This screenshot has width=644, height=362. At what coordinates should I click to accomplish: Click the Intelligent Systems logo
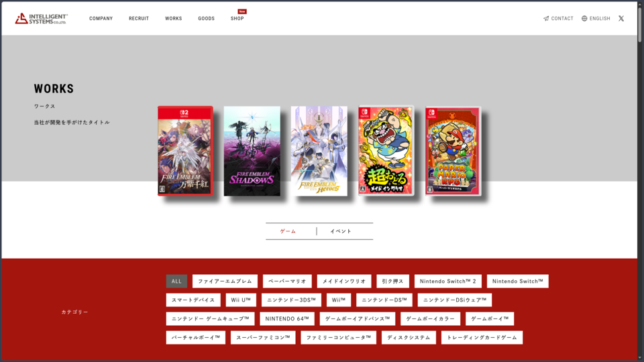(x=41, y=19)
